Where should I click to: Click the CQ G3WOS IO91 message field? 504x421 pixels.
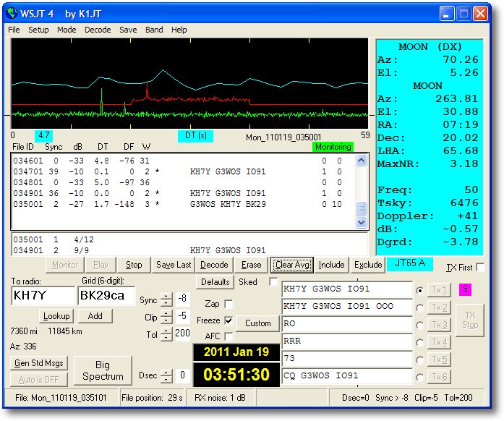(347, 375)
